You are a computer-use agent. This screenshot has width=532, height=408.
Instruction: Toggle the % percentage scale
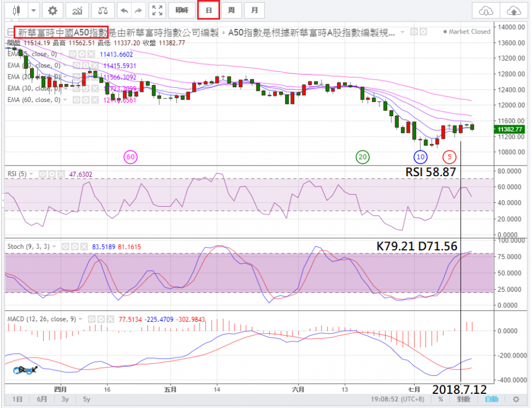click(440, 399)
